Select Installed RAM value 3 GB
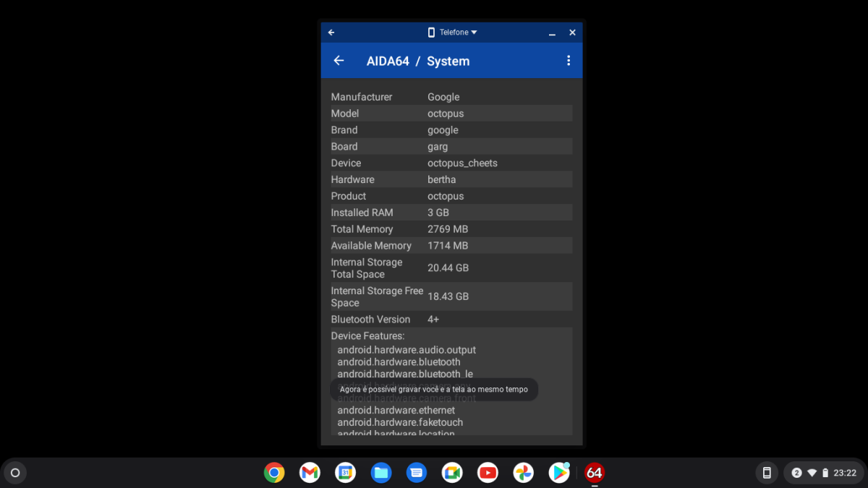Image resolution: width=868 pixels, height=488 pixels. pyautogui.click(x=438, y=213)
